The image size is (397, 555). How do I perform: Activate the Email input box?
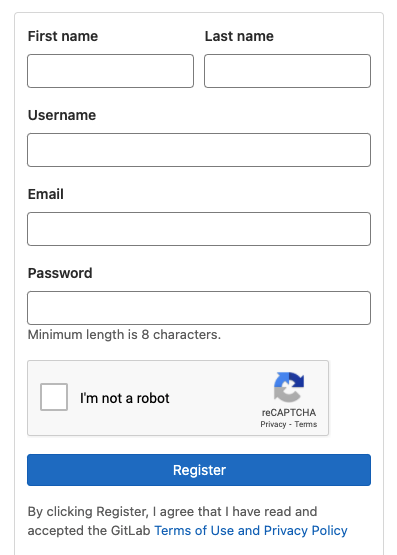[x=199, y=229]
